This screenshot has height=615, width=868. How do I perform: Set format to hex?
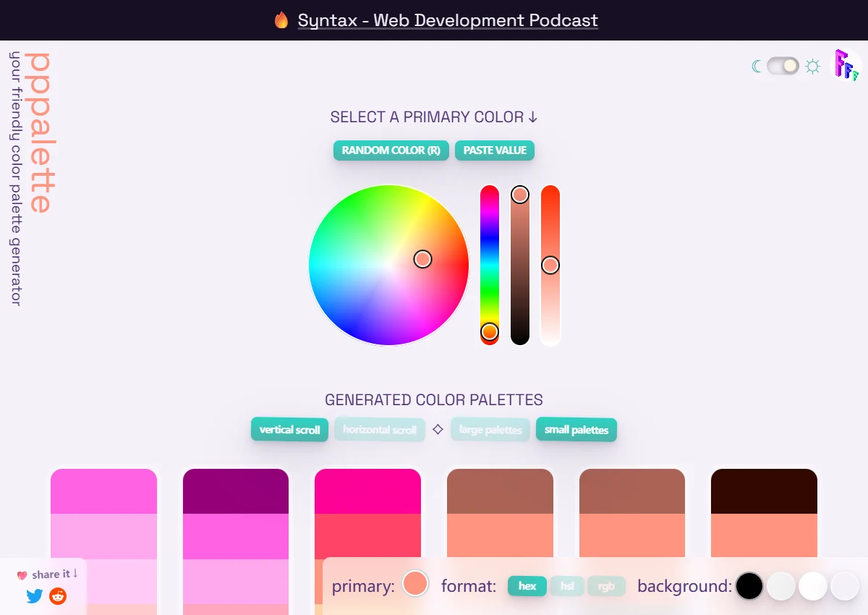527,586
